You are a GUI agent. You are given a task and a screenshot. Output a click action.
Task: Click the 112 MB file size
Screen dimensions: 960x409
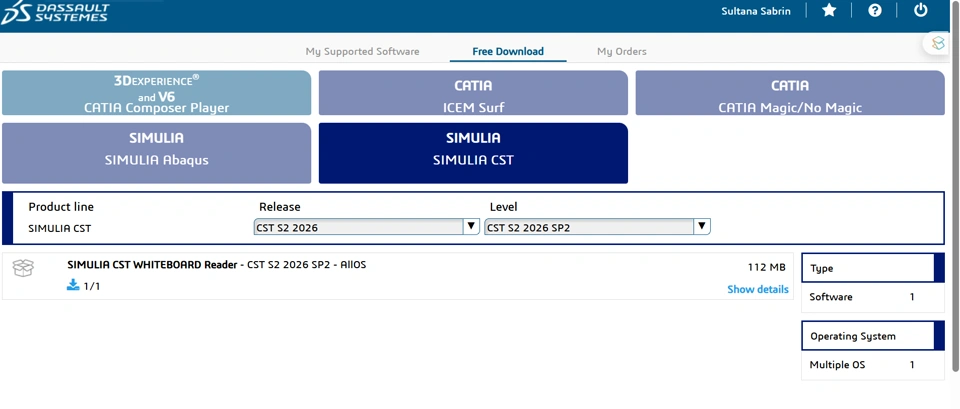pos(767,267)
